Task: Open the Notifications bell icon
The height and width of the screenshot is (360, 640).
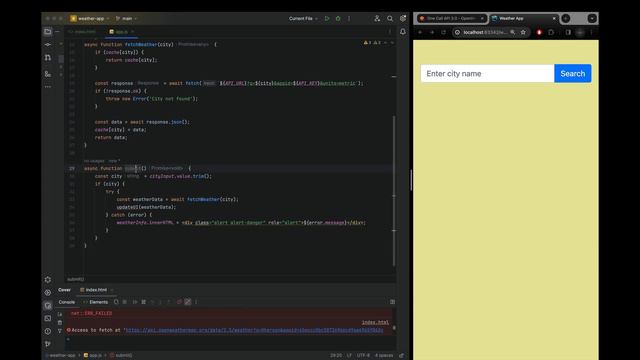Action: coord(403,31)
